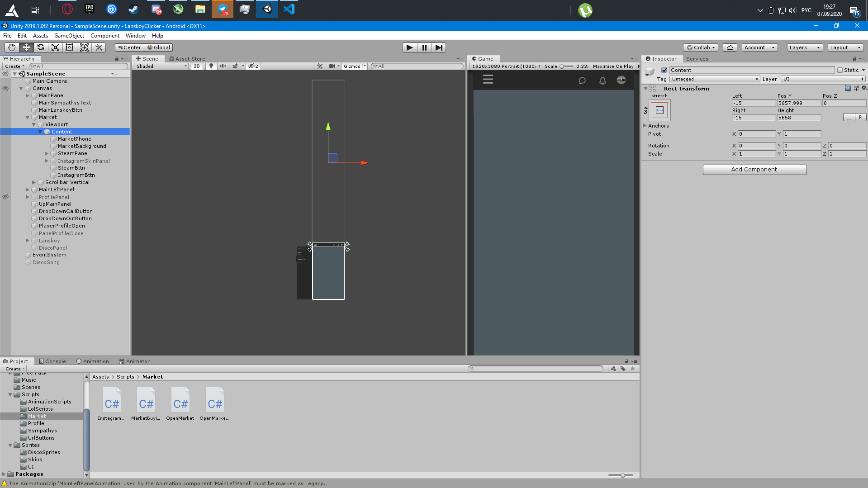Open Layout dropdown
The width and height of the screenshot is (868, 488).
click(845, 47)
